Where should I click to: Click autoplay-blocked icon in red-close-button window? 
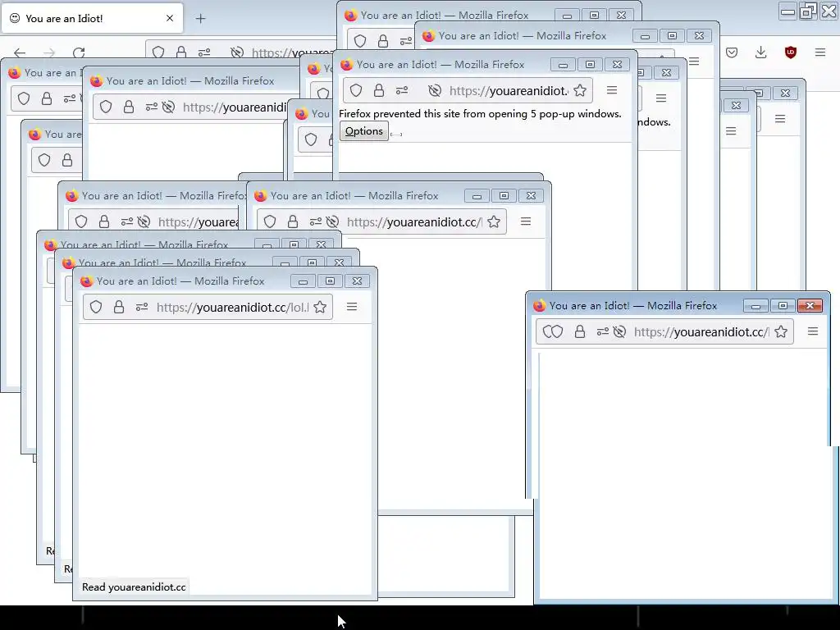click(619, 331)
